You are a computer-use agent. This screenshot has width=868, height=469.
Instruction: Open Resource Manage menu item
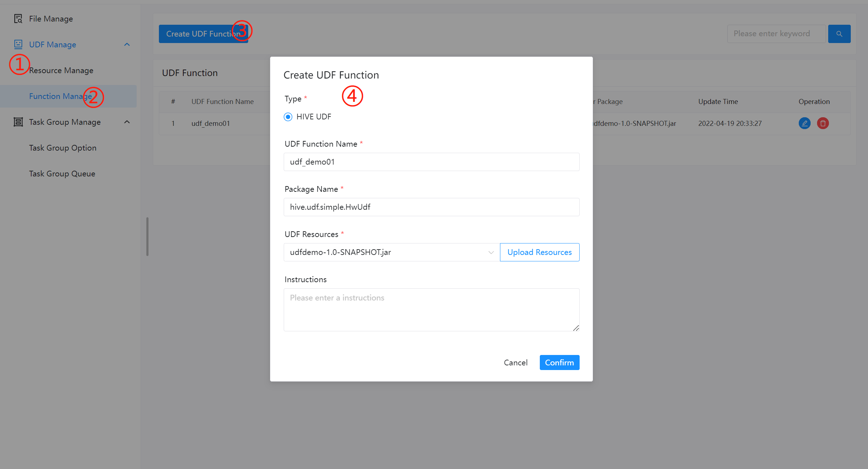coord(61,70)
